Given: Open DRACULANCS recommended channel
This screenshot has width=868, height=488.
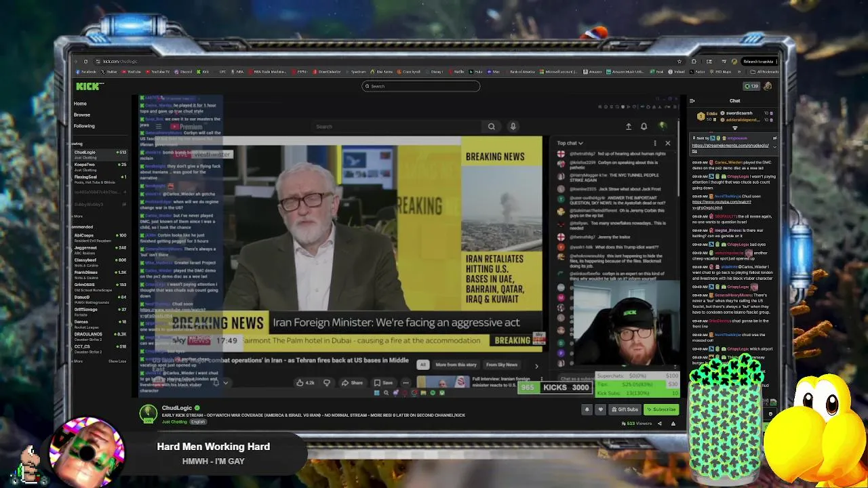Looking at the screenshot, I should click(x=100, y=335).
